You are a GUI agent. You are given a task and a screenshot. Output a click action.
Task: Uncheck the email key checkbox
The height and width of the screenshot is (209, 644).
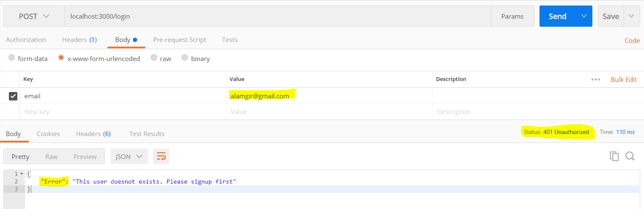click(13, 96)
